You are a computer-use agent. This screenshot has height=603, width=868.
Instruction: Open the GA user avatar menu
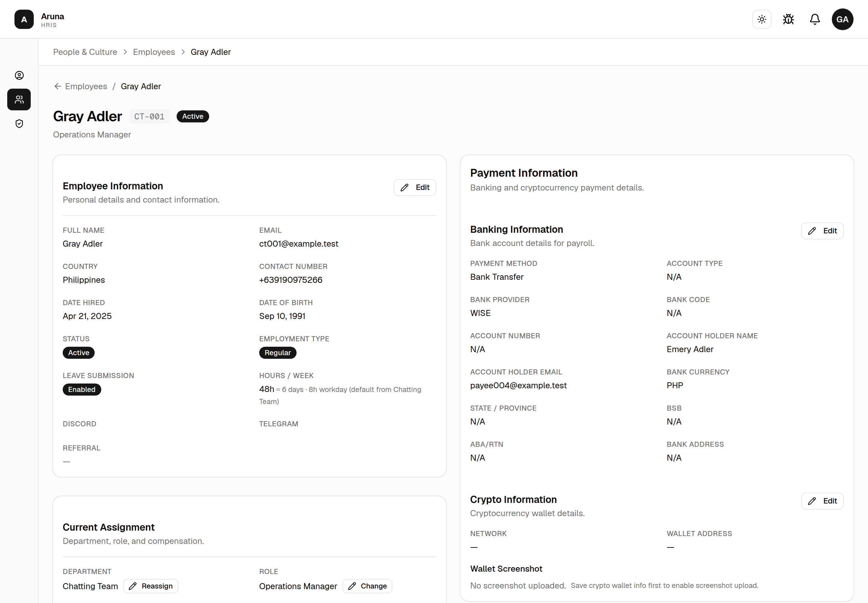[x=842, y=19]
